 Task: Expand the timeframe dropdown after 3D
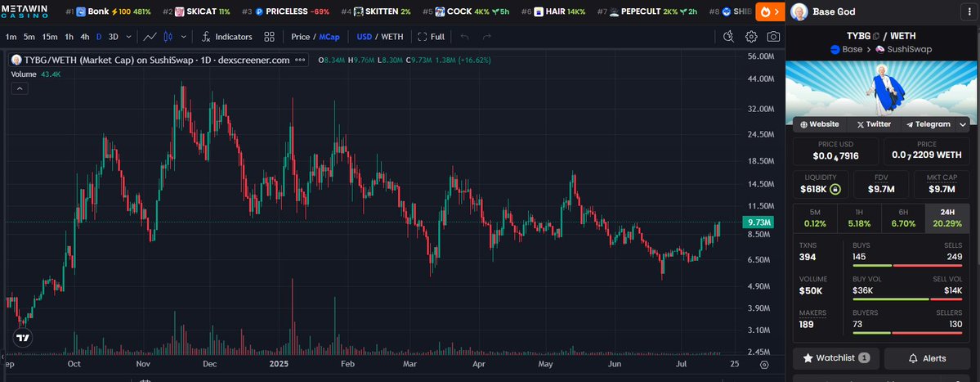[129, 37]
